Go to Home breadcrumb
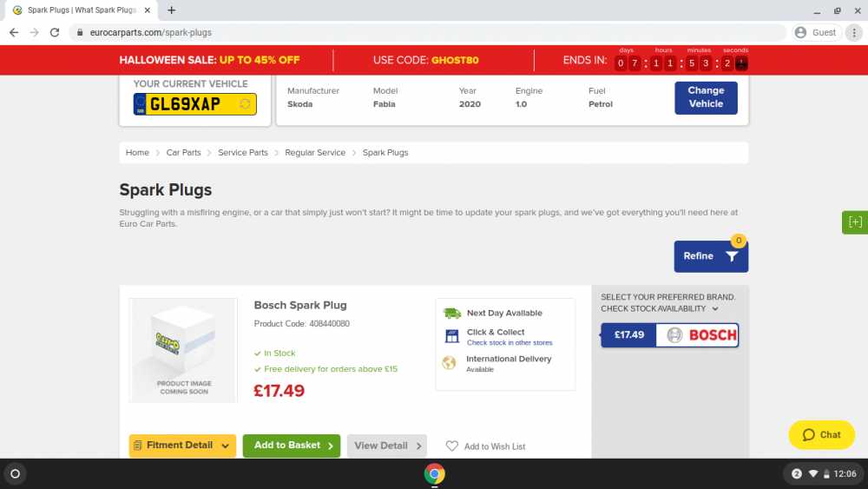Viewport: 868px width, 489px height. 137,152
